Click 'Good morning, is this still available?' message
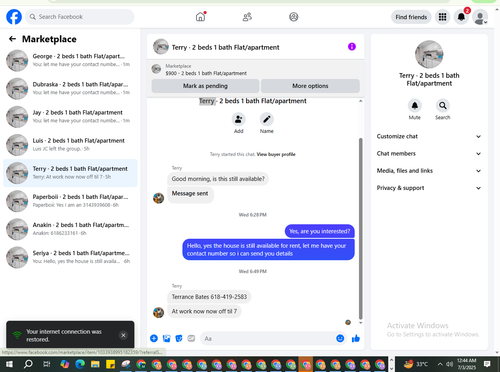The image size is (500, 372). [218, 179]
